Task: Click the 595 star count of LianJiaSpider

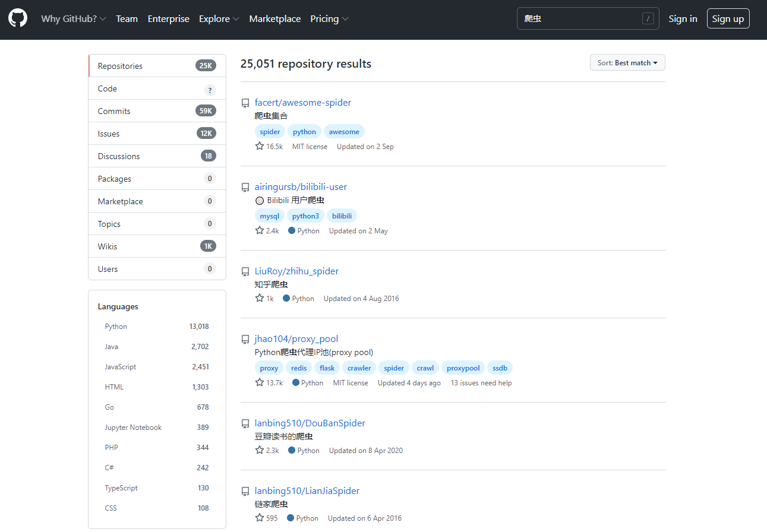Action: point(266,518)
